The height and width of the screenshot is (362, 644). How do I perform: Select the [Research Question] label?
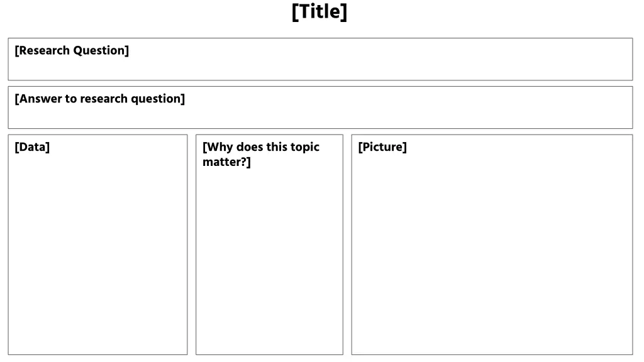point(72,50)
